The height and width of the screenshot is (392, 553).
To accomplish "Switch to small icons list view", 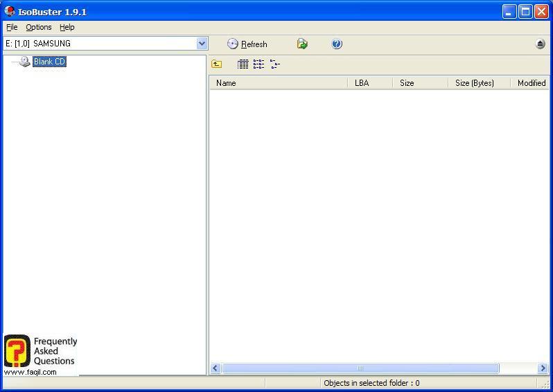I will pyautogui.click(x=258, y=64).
